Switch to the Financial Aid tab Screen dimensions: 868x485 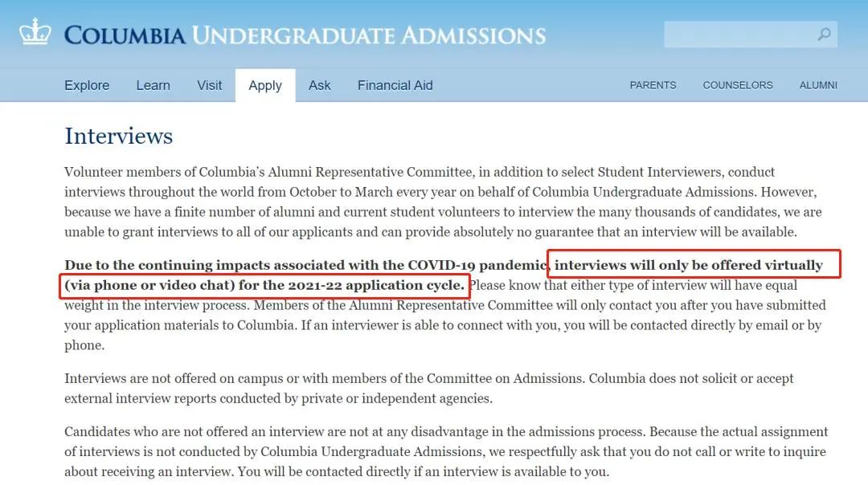[395, 85]
